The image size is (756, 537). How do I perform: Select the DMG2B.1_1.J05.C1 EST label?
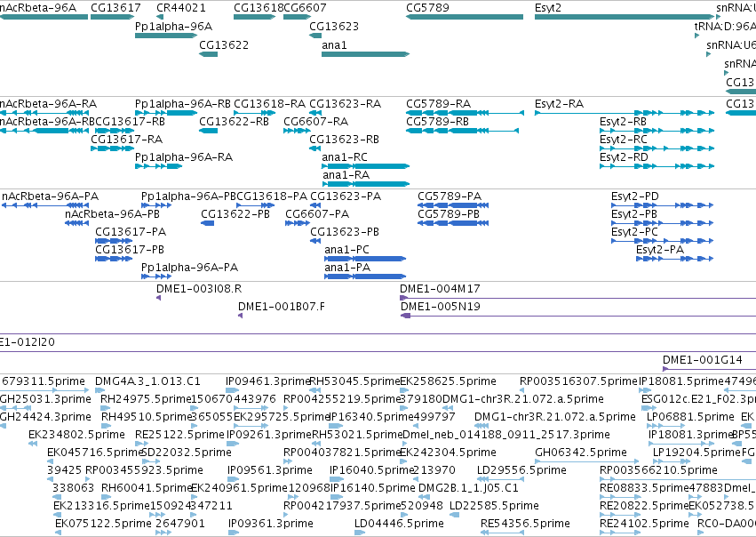click(468, 488)
